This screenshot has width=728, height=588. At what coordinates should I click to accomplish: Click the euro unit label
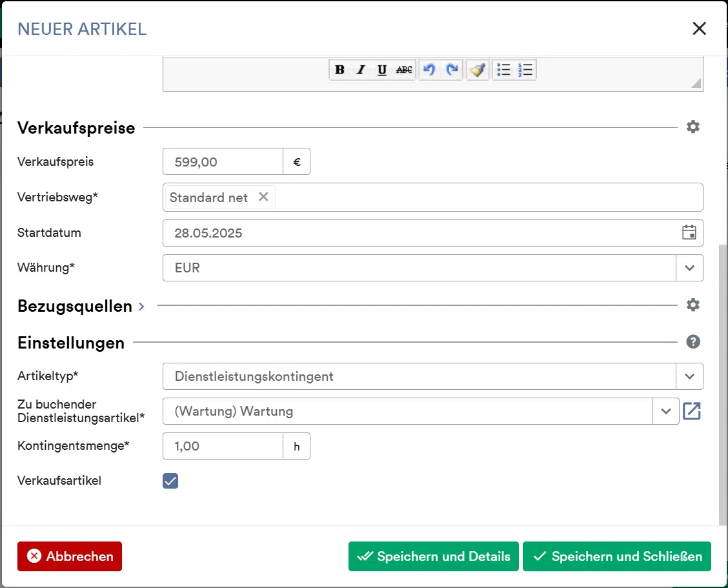[297, 161]
